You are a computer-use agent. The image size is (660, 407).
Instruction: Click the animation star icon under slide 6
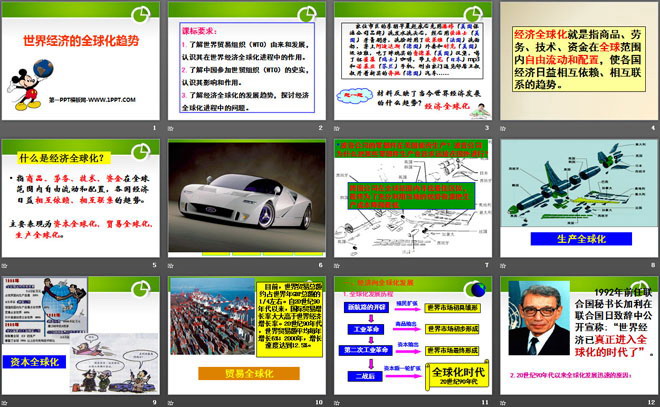171,266
